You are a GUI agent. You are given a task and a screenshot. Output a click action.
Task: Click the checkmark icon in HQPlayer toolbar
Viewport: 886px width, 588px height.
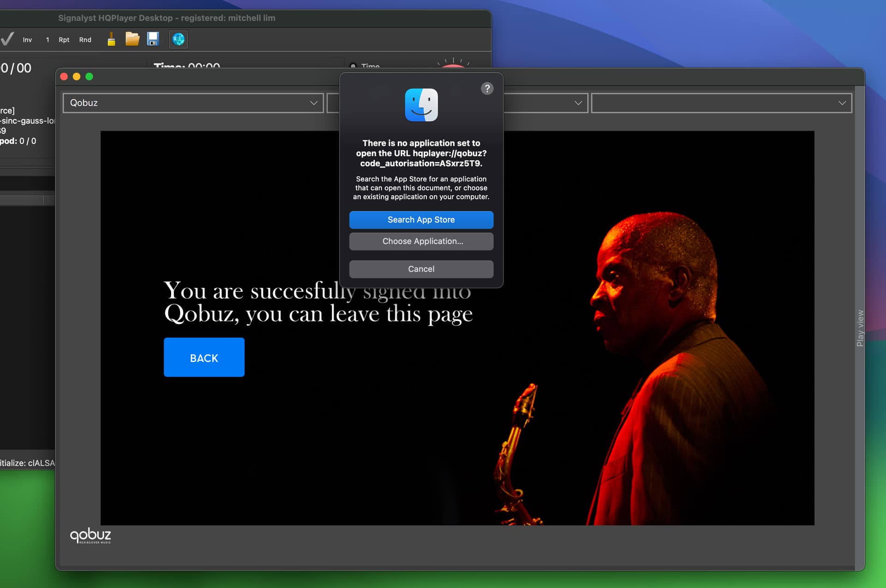pos(7,39)
